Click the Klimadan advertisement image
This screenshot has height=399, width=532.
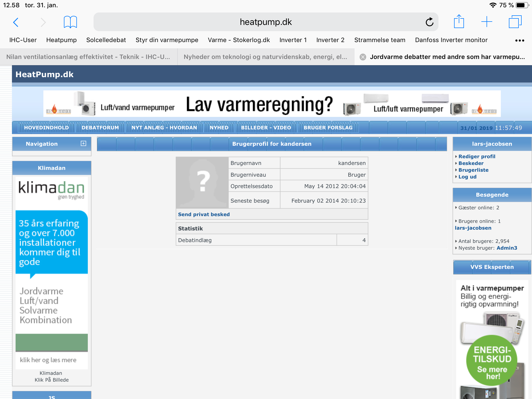point(51,273)
